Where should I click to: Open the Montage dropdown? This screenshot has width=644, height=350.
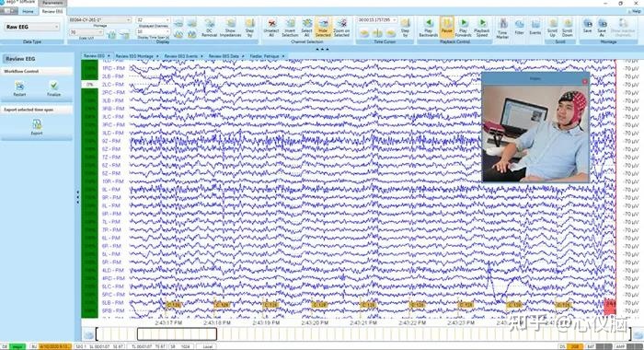[x=99, y=19]
